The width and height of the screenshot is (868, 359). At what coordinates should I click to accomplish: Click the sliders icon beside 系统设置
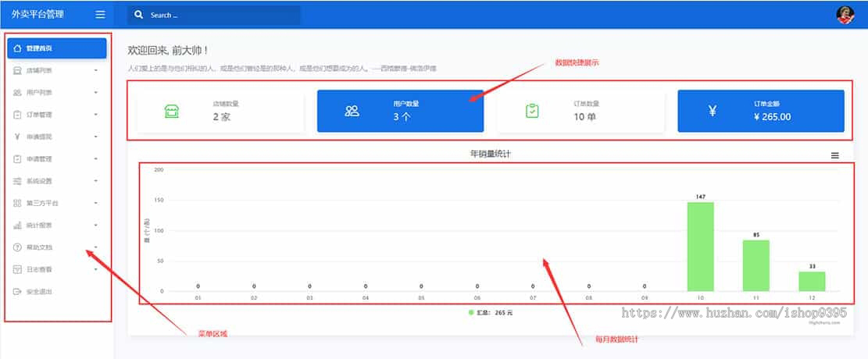(x=17, y=181)
